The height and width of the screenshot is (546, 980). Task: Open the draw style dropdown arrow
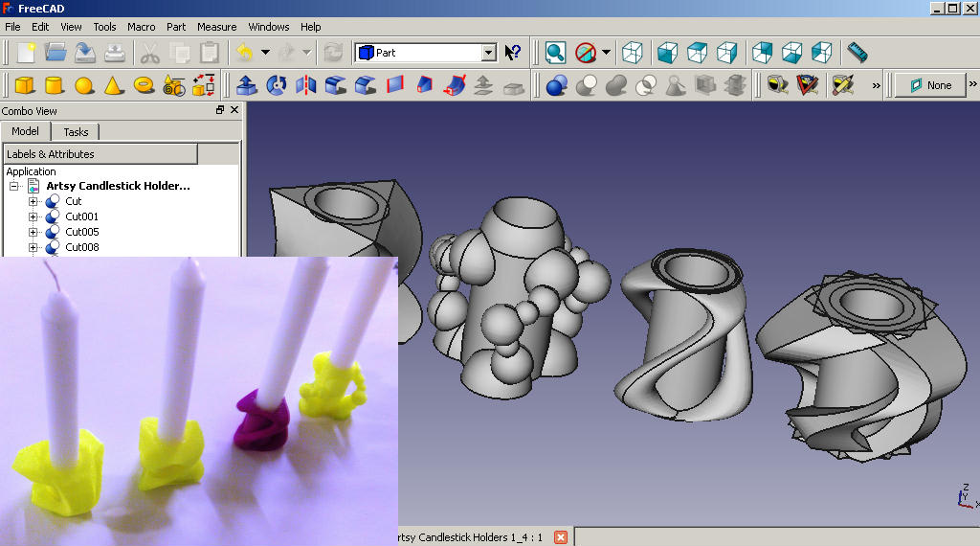(x=607, y=52)
